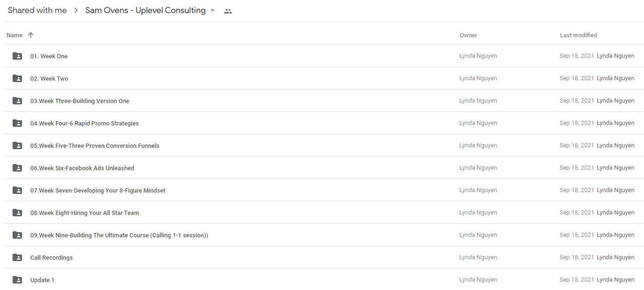Click Sep 18, 2021 date in 04.Week Four row
The height and width of the screenshot is (290, 644).
[x=577, y=123]
